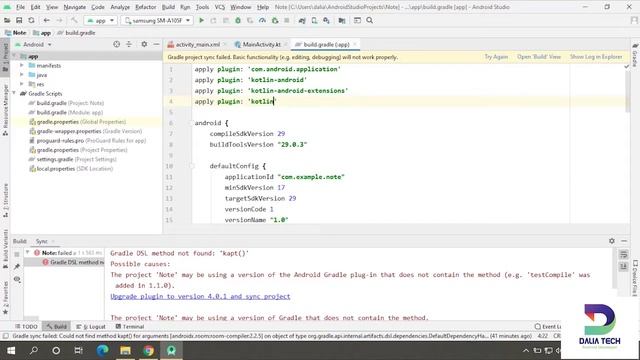The image size is (640, 360).
Task: Open the Navigate menu
Action: (75, 7)
